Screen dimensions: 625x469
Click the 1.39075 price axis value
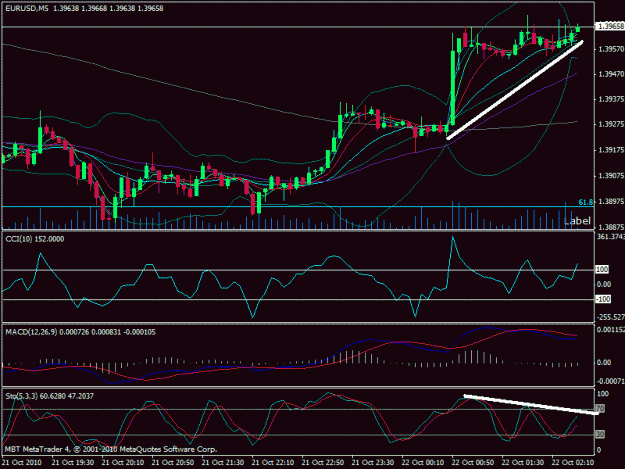pyautogui.click(x=611, y=176)
